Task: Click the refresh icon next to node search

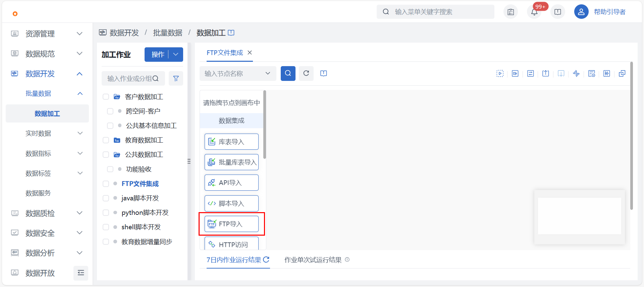Action: 306,74
